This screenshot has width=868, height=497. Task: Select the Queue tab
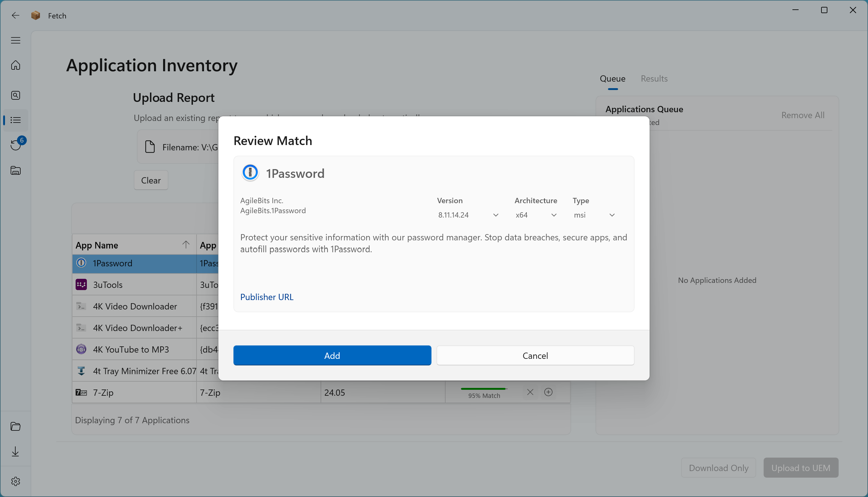tap(612, 79)
